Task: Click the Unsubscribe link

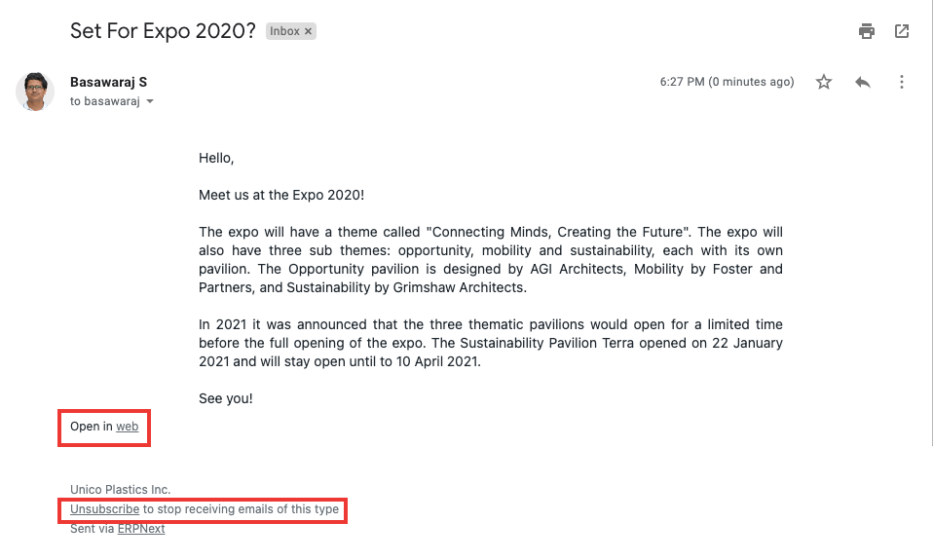Action: pyautogui.click(x=105, y=509)
